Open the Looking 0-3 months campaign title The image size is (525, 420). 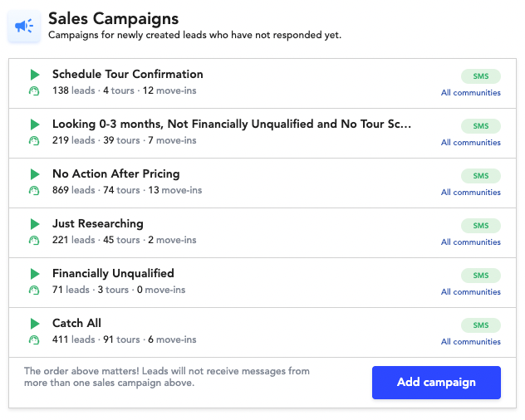(x=232, y=124)
